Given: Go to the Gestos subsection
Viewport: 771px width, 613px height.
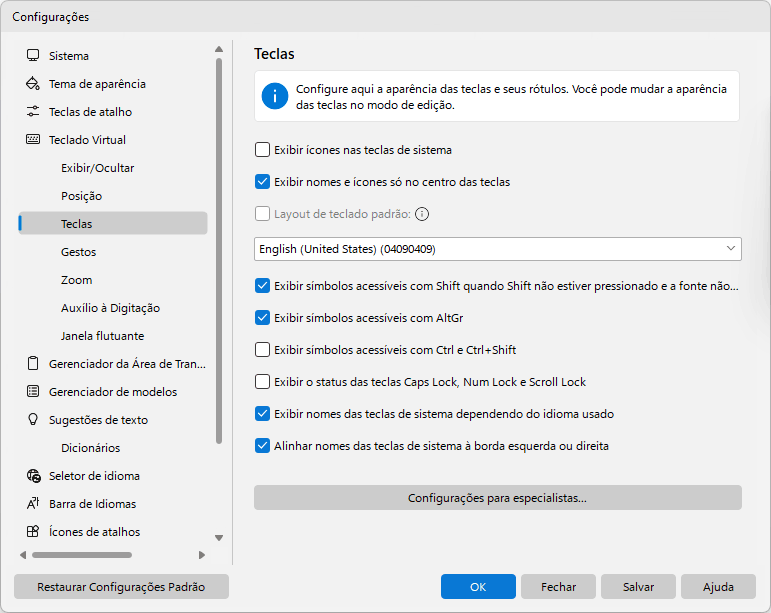Looking at the screenshot, I should point(113,252).
